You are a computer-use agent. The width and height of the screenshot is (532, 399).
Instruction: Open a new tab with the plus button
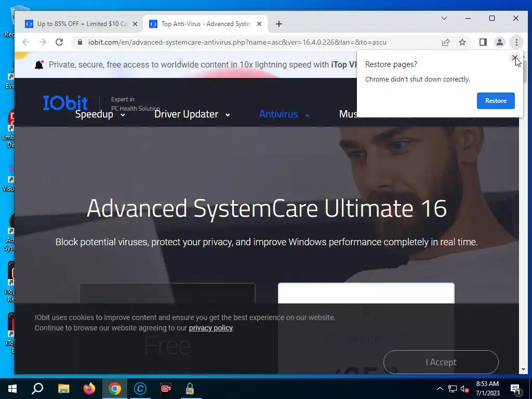(278, 24)
